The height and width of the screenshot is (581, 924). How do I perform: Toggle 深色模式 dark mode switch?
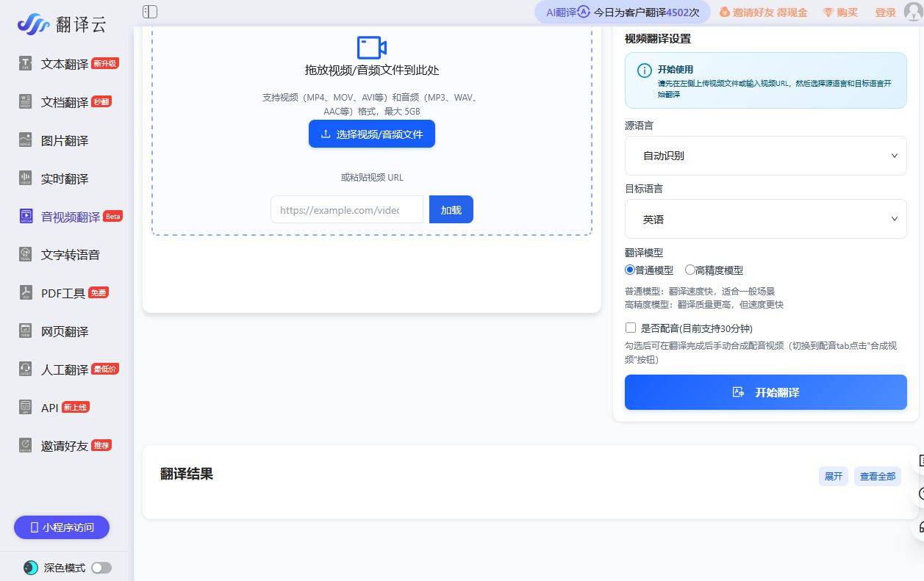pos(101,567)
